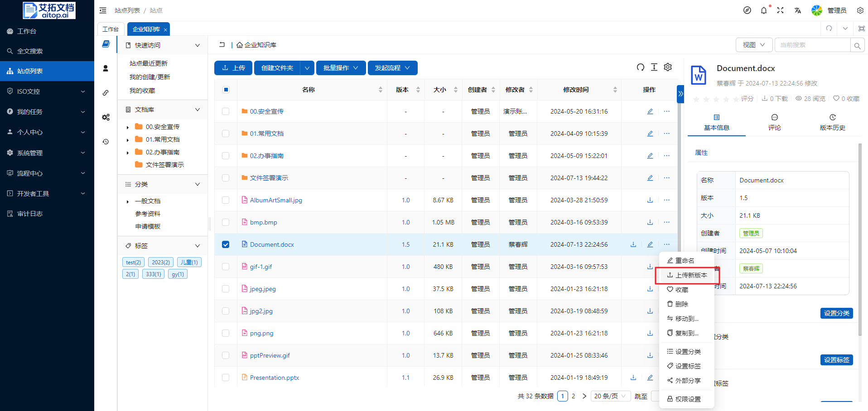Select 上传新版本 from context menu

(x=687, y=275)
